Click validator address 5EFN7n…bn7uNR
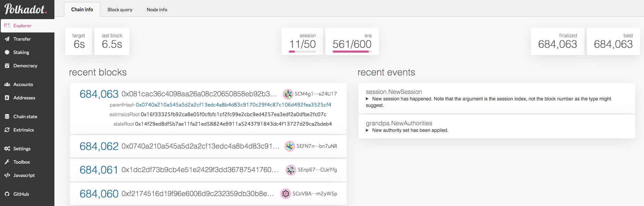The height and width of the screenshot is (206, 644). click(317, 146)
